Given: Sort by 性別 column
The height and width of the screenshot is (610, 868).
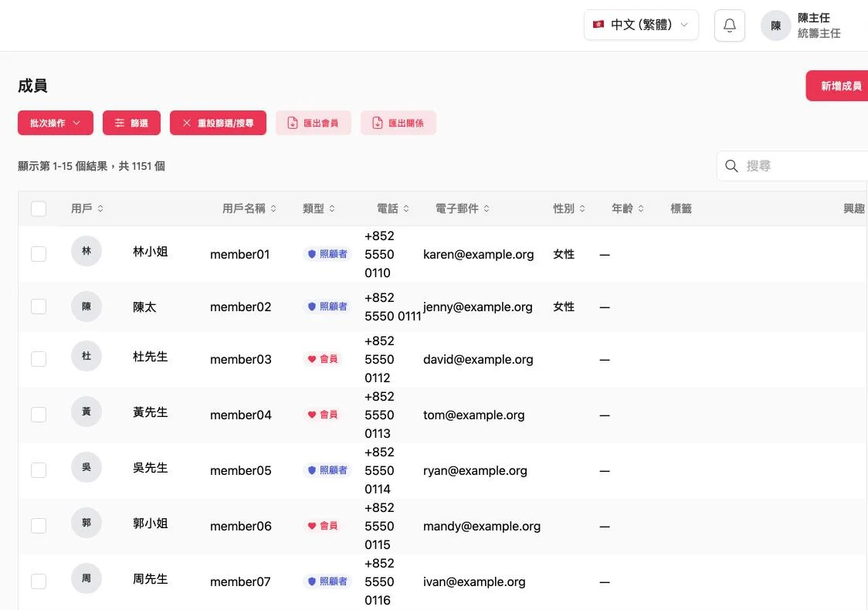Looking at the screenshot, I should (x=569, y=208).
